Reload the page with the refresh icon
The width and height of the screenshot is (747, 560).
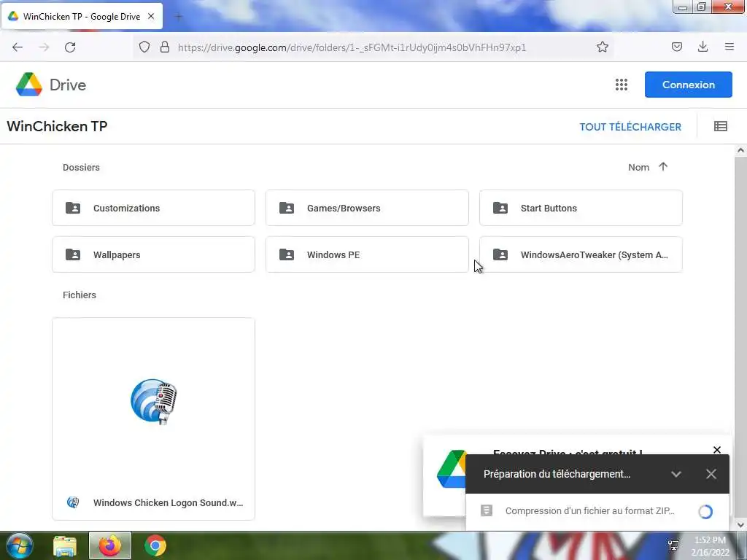70,47
